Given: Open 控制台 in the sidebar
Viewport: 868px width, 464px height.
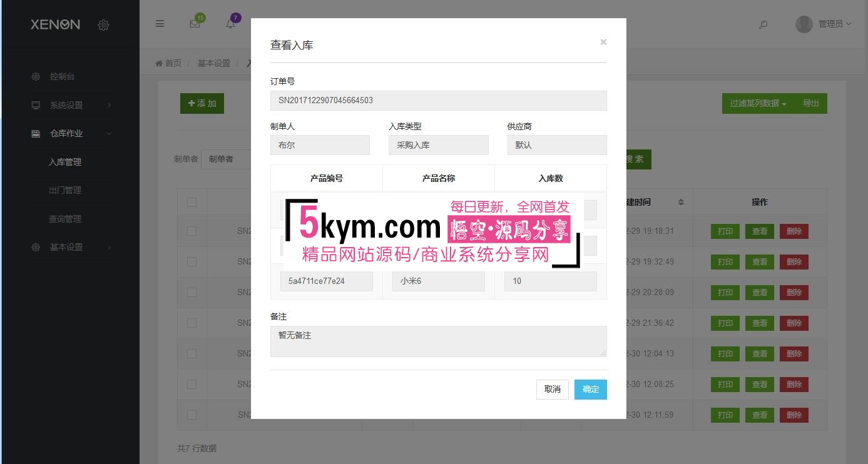Looking at the screenshot, I should (x=62, y=76).
